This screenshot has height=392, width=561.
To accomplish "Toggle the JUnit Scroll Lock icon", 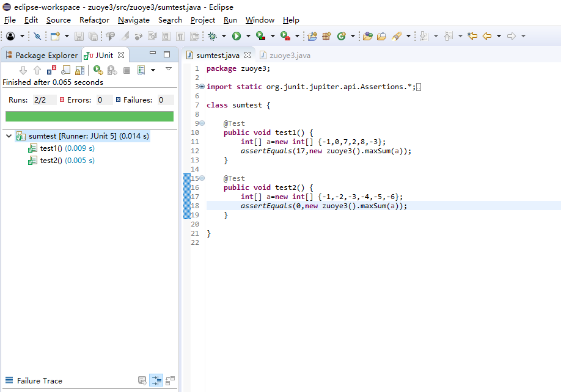I will [79, 70].
